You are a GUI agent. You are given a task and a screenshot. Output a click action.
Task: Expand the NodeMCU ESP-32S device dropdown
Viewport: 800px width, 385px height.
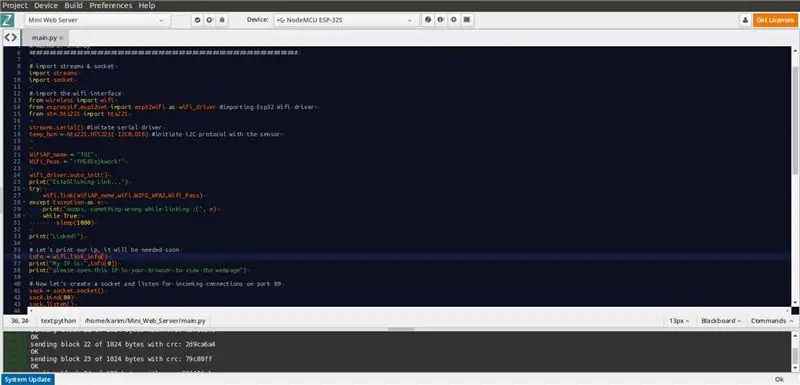click(x=345, y=20)
